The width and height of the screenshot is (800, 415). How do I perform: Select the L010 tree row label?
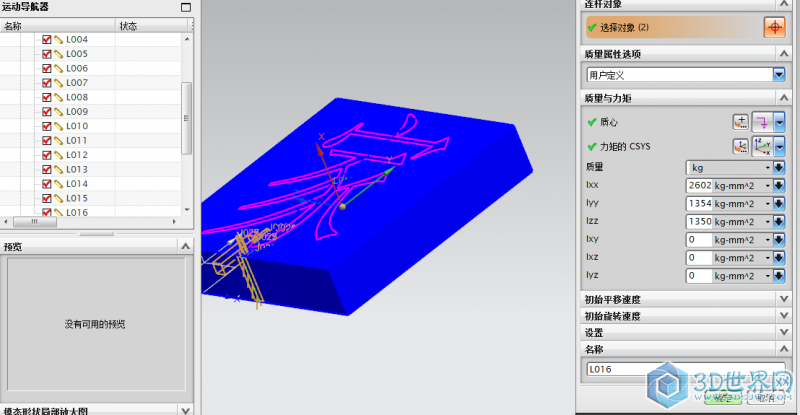coord(77,126)
